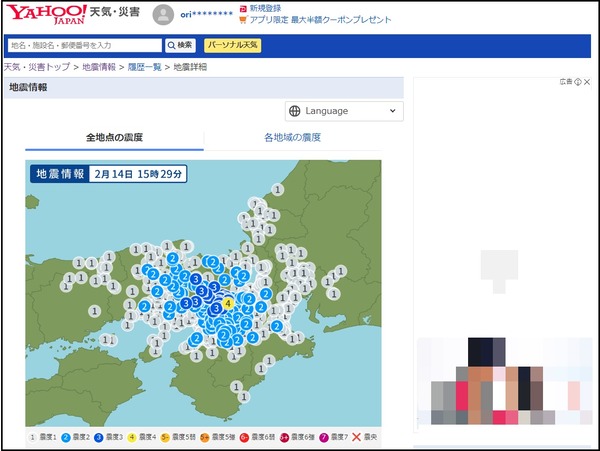This screenshot has height=451, width=600.
Task: Click the 震度3 legend icon
Action: [99, 437]
